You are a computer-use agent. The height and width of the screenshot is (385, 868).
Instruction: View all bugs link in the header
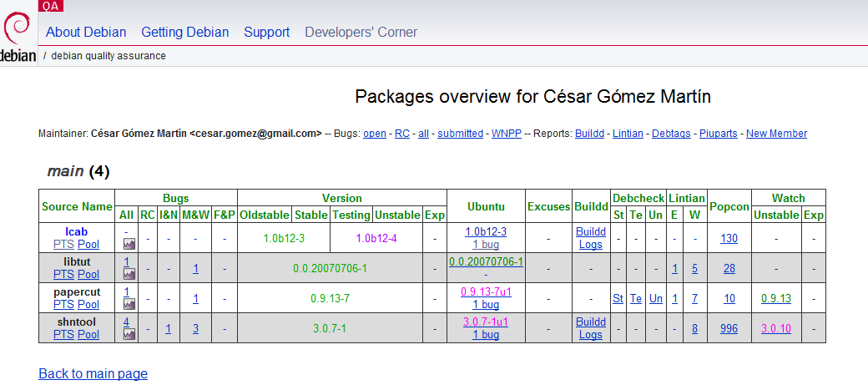pos(423,134)
